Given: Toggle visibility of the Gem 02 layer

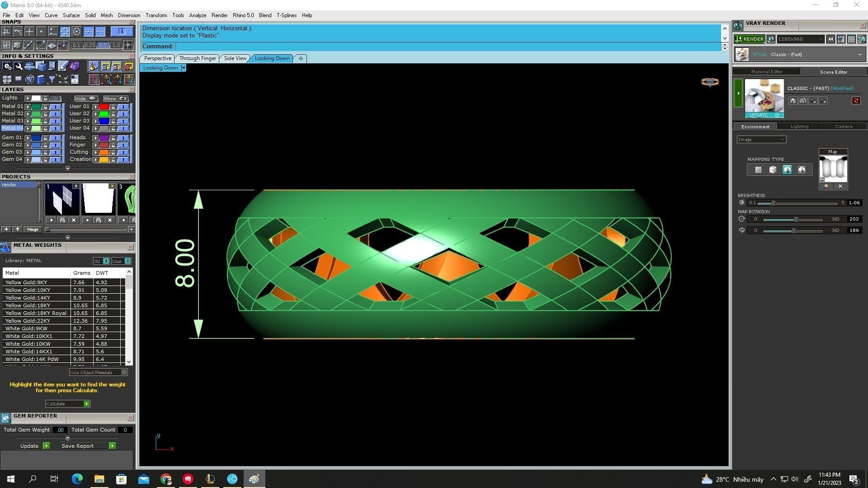Looking at the screenshot, I should pyautogui.click(x=55, y=145).
